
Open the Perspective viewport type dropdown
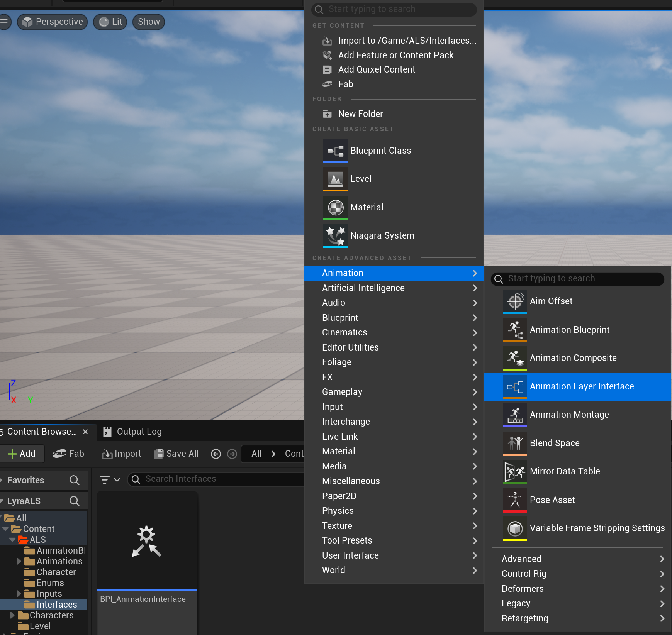[53, 22]
